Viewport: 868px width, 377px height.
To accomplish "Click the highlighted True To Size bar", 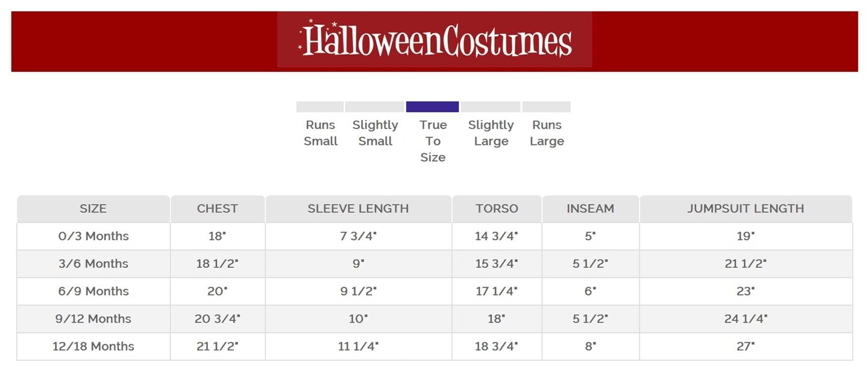I will (x=432, y=107).
